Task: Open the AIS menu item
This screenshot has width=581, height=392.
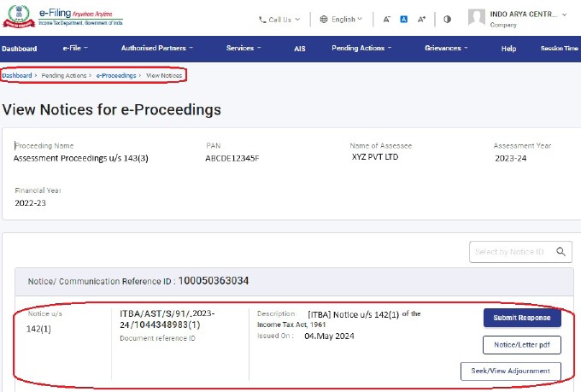Action: click(300, 49)
